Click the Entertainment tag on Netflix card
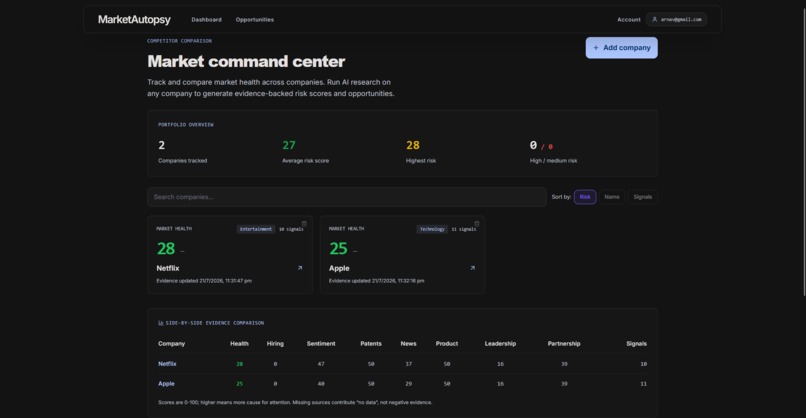This screenshot has width=806, height=418. [x=255, y=229]
